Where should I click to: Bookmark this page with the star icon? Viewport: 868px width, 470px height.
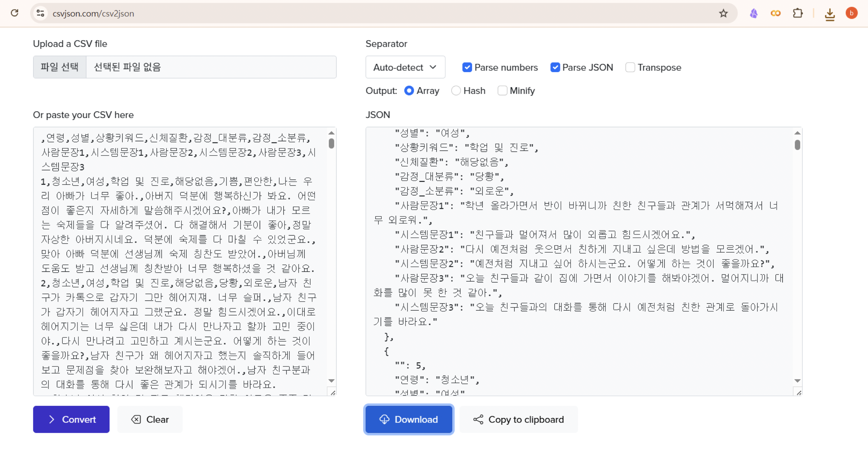[x=723, y=13]
